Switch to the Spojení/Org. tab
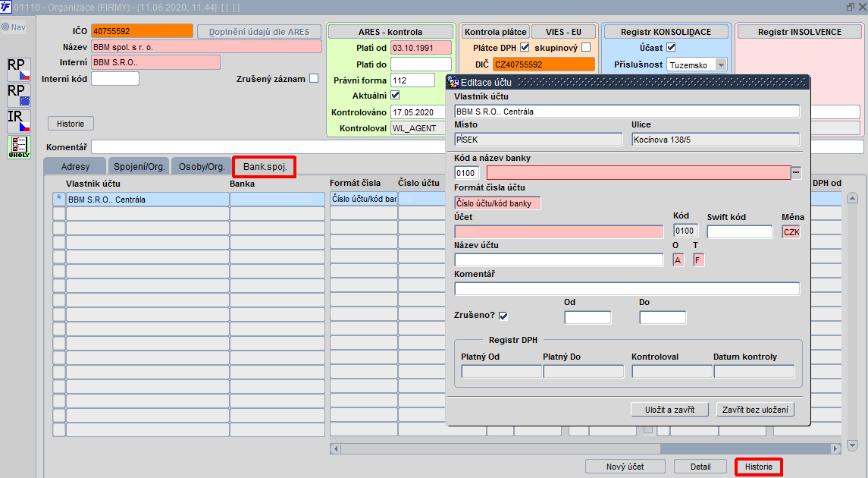868x478 pixels. coord(139,166)
